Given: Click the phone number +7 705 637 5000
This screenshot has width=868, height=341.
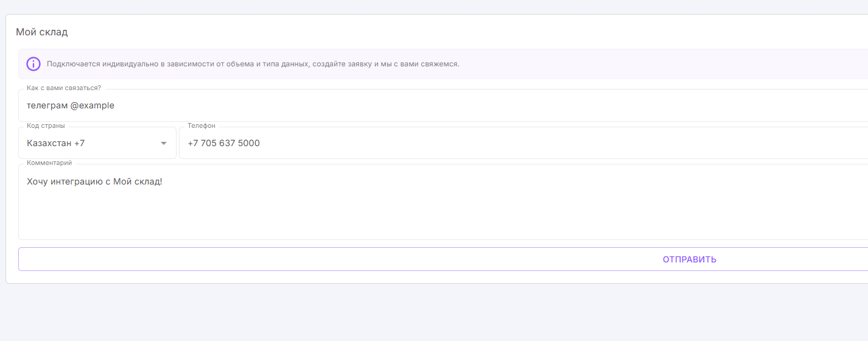Looking at the screenshot, I should [223, 143].
